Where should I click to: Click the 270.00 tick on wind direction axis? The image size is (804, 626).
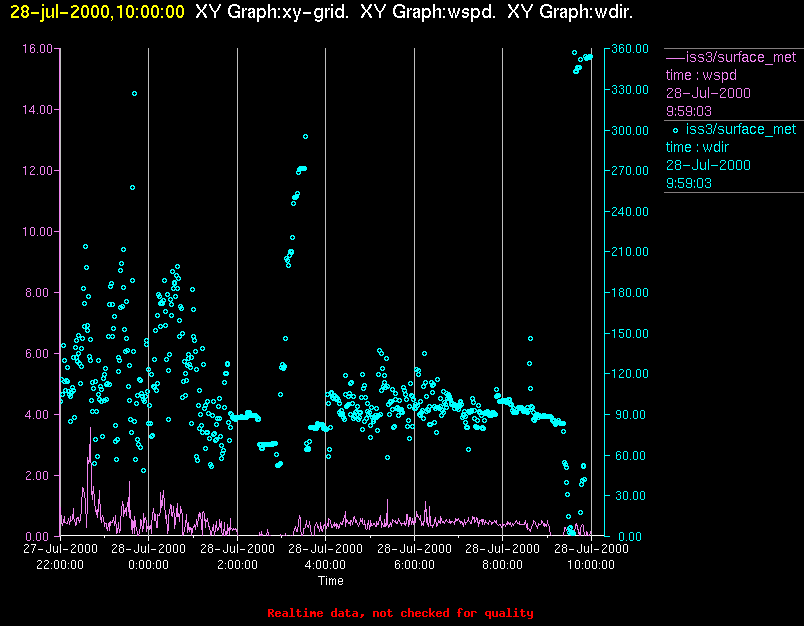[x=630, y=171]
